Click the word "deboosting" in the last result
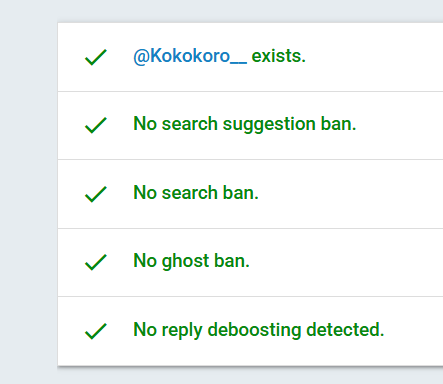 (x=254, y=330)
